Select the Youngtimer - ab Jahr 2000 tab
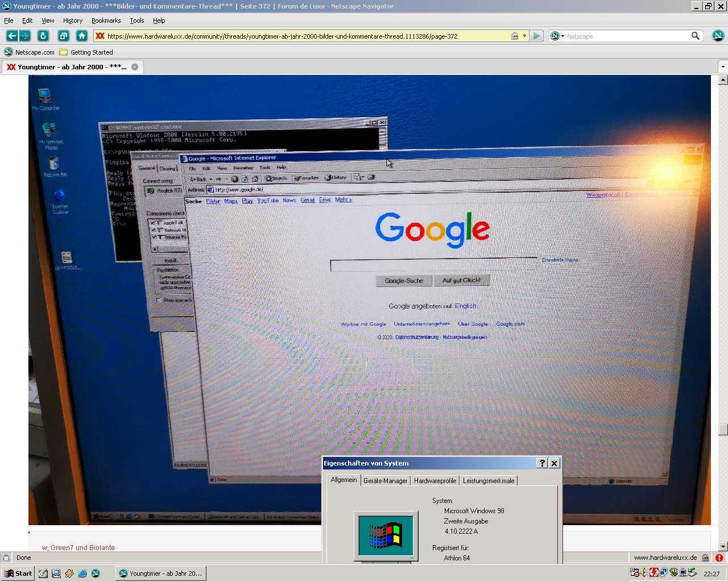Image resolution: width=728 pixels, height=582 pixels. [x=72, y=66]
